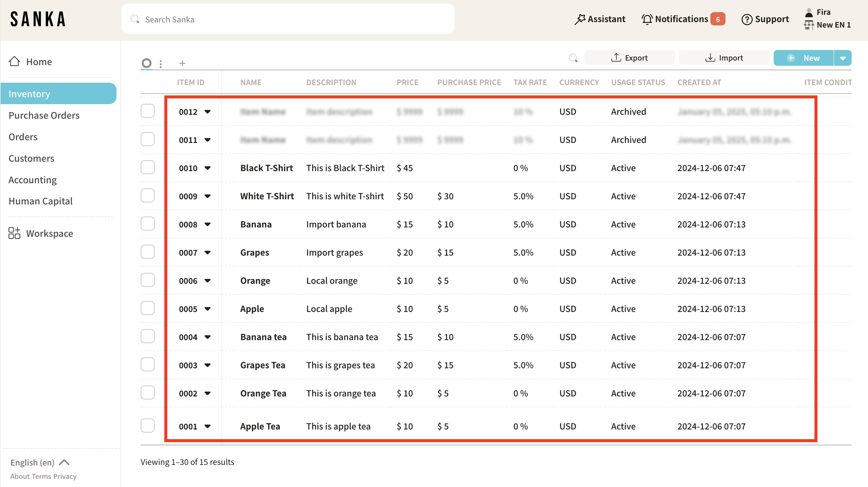Open the Notifications bell icon
Screen dimensions: 868x487
coord(647,19)
